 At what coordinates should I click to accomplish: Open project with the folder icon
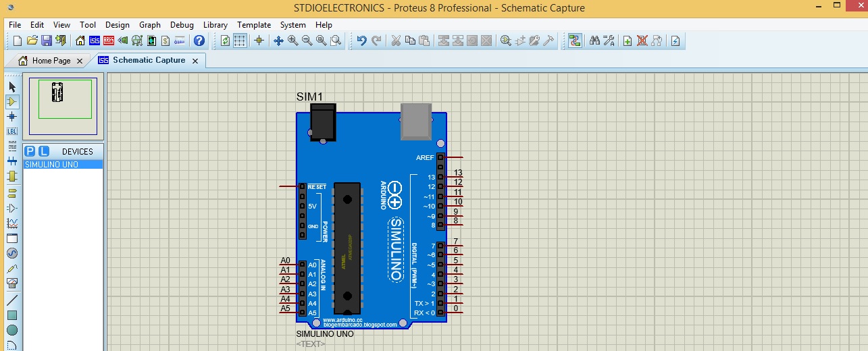(x=32, y=40)
